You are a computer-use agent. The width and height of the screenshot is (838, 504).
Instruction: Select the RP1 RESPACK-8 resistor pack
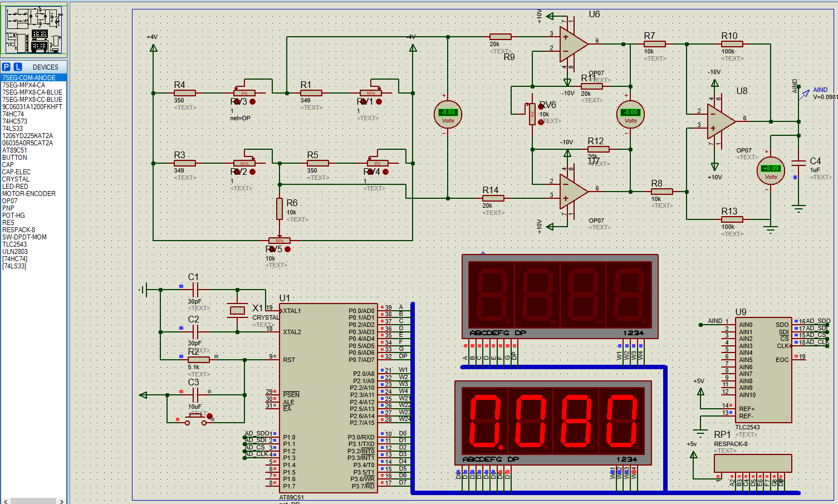point(753,463)
